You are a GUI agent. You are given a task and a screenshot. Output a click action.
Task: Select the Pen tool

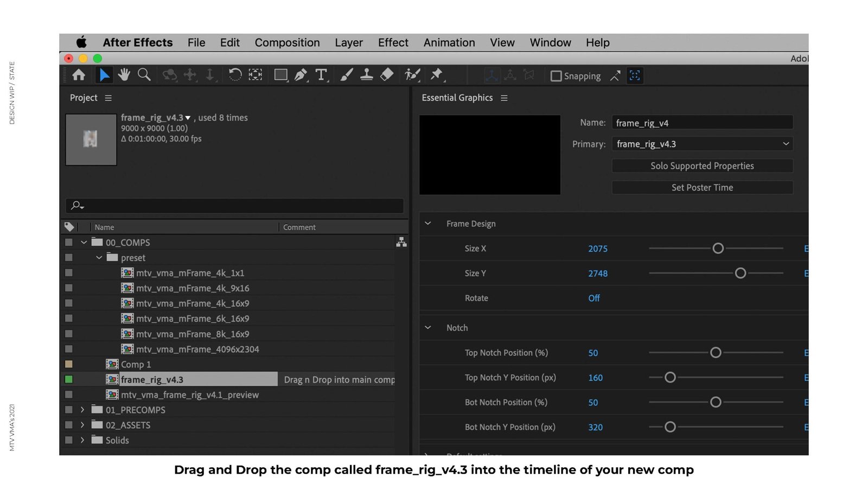point(301,75)
